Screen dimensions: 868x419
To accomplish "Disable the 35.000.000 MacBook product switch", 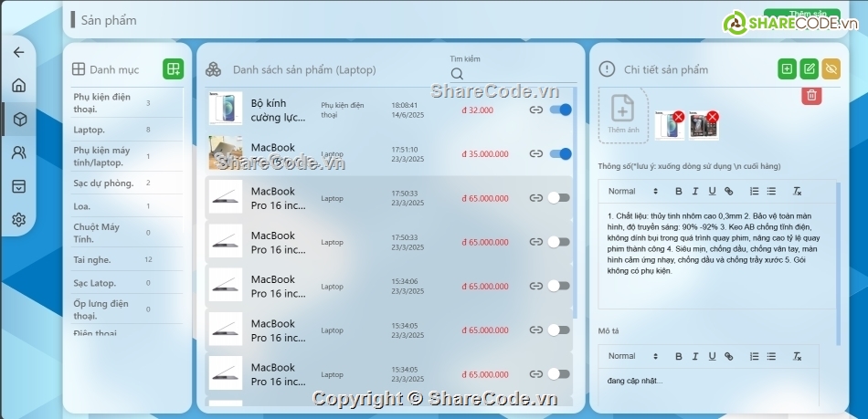I will click(560, 153).
